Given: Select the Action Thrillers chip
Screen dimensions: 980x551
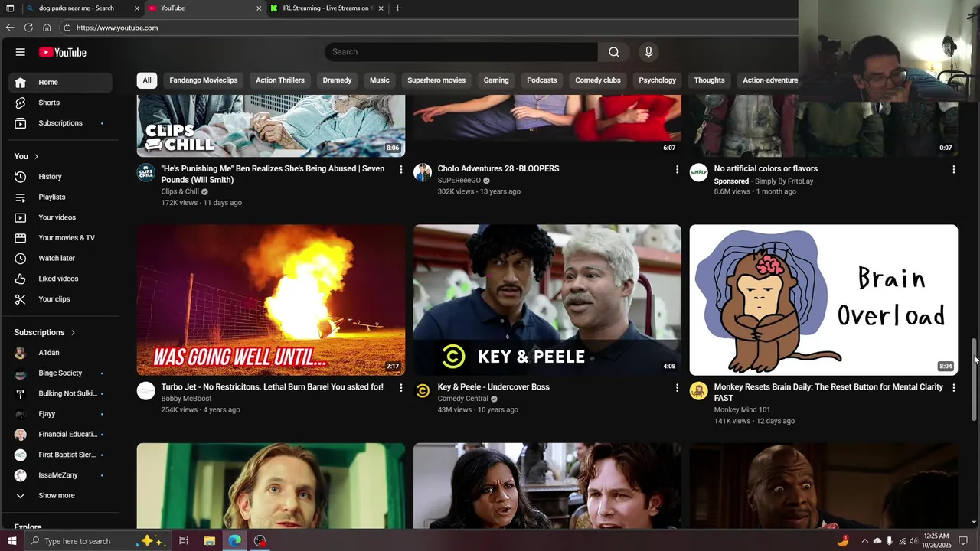Looking at the screenshot, I should click(x=280, y=80).
